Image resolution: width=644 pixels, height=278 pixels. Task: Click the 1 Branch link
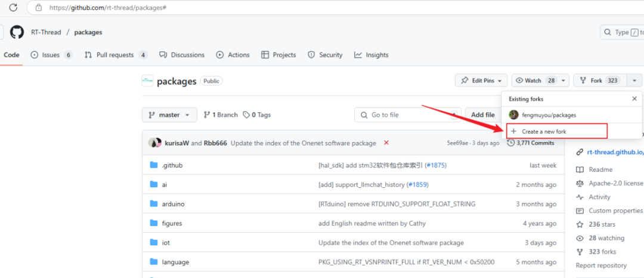pyautogui.click(x=221, y=115)
